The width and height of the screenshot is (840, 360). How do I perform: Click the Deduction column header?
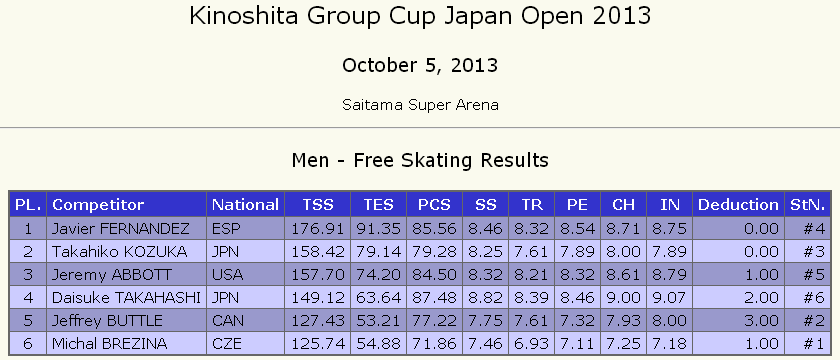coord(738,205)
